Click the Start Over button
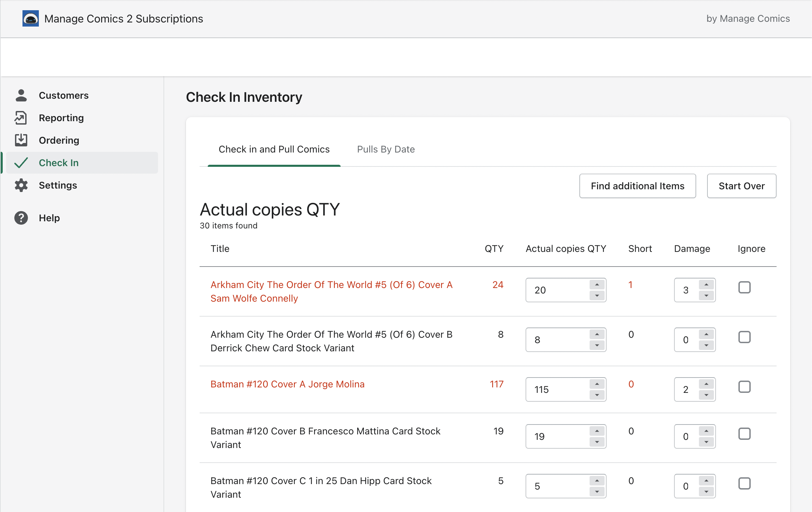The image size is (812, 512). point(741,186)
